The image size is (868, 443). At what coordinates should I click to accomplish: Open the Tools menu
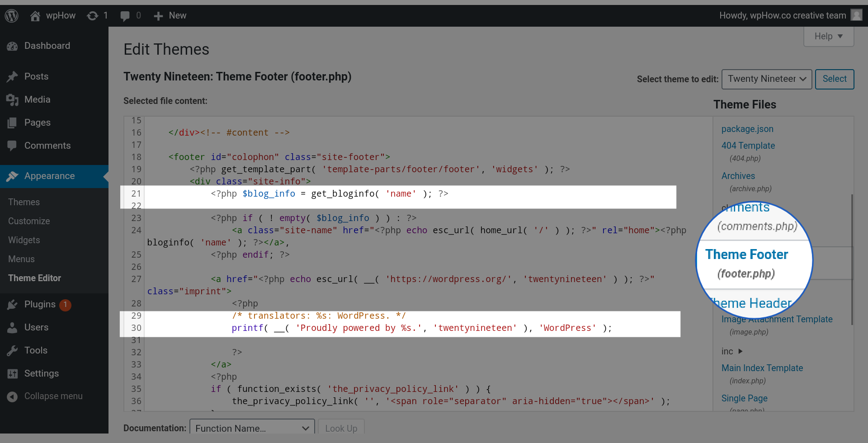pyautogui.click(x=36, y=350)
